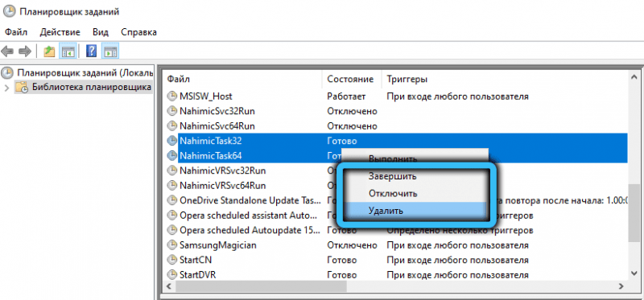Click the horizontal scrollbar left arrow
This screenshot has height=300, width=644.
tap(168, 286)
